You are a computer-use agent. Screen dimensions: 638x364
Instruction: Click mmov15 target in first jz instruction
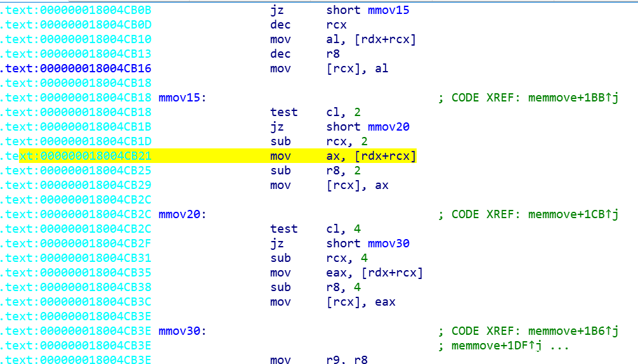click(386, 10)
